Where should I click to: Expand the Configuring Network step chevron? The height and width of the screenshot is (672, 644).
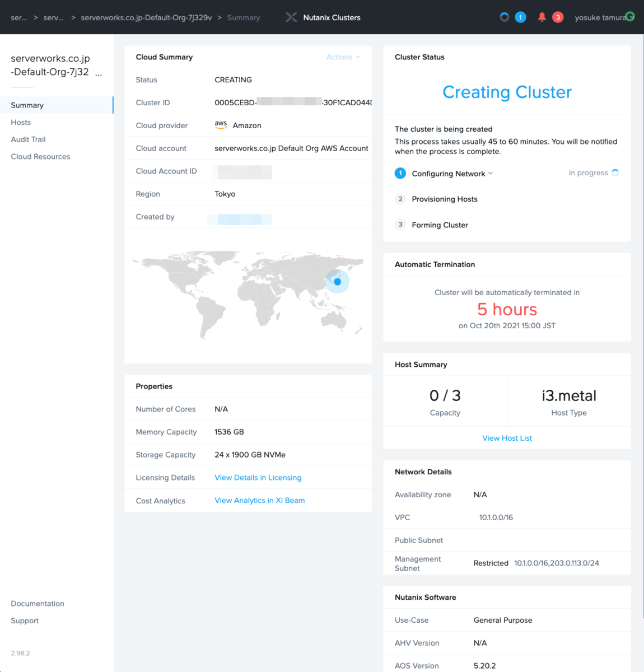click(x=491, y=173)
